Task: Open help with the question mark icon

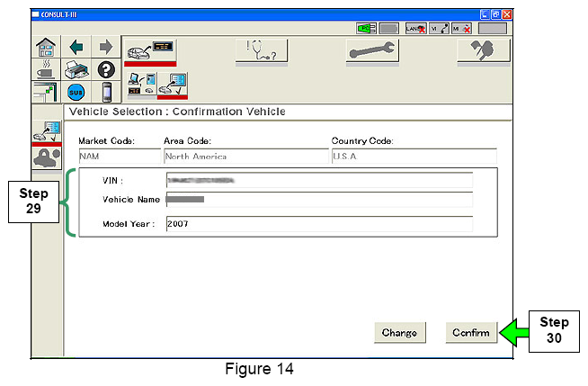Action: (x=104, y=68)
